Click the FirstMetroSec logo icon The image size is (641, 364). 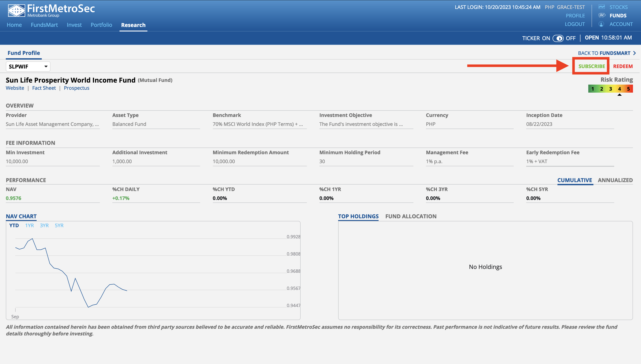(x=16, y=10)
